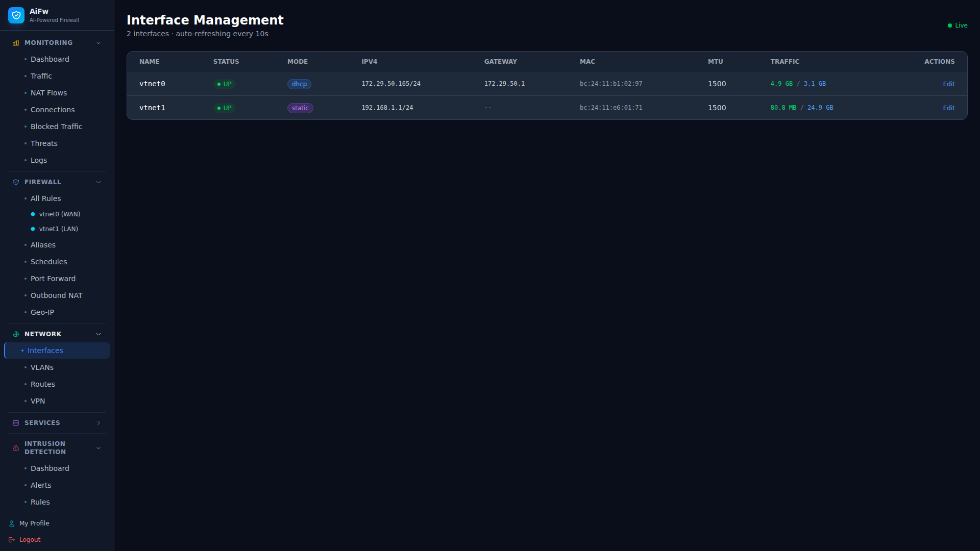Open the Threats page
980x551 pixels.
click(57, 143)
